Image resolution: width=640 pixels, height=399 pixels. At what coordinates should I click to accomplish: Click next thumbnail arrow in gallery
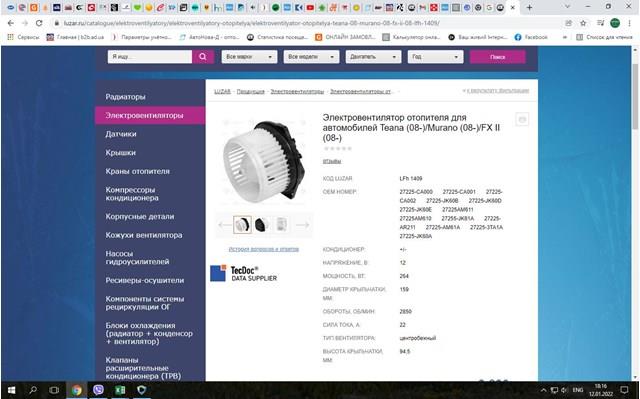pos(302,225)
